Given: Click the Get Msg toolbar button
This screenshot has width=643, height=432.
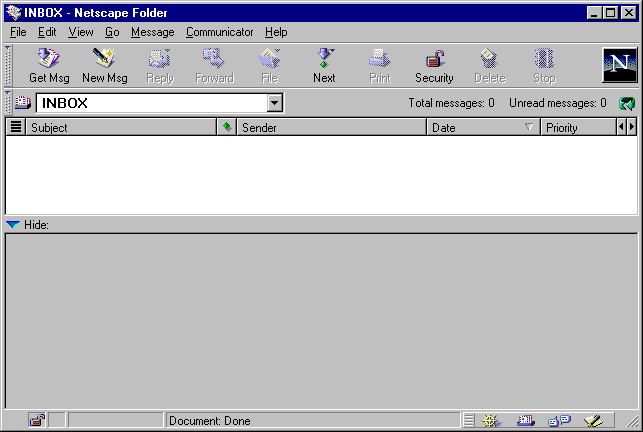Looking at the screenshot, I should 49,66.
